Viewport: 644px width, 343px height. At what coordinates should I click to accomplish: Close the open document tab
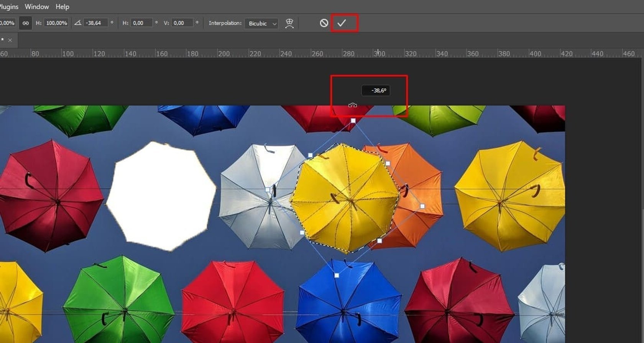point(10,40)
